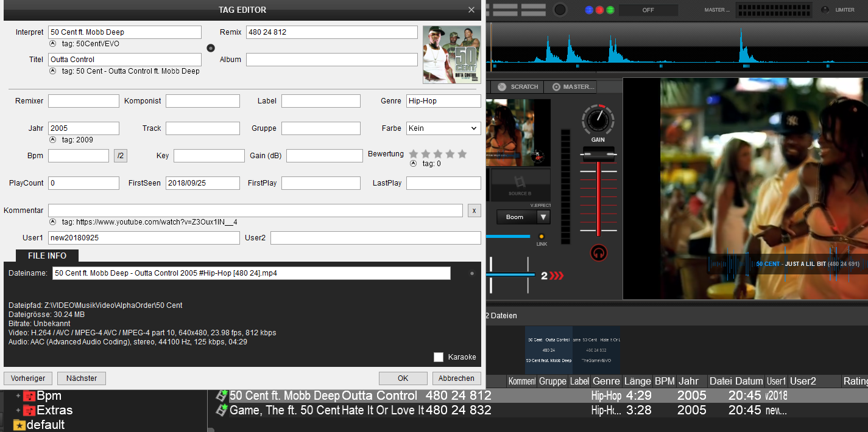Open the FILE INFO tab

click(x=47, y=256)
